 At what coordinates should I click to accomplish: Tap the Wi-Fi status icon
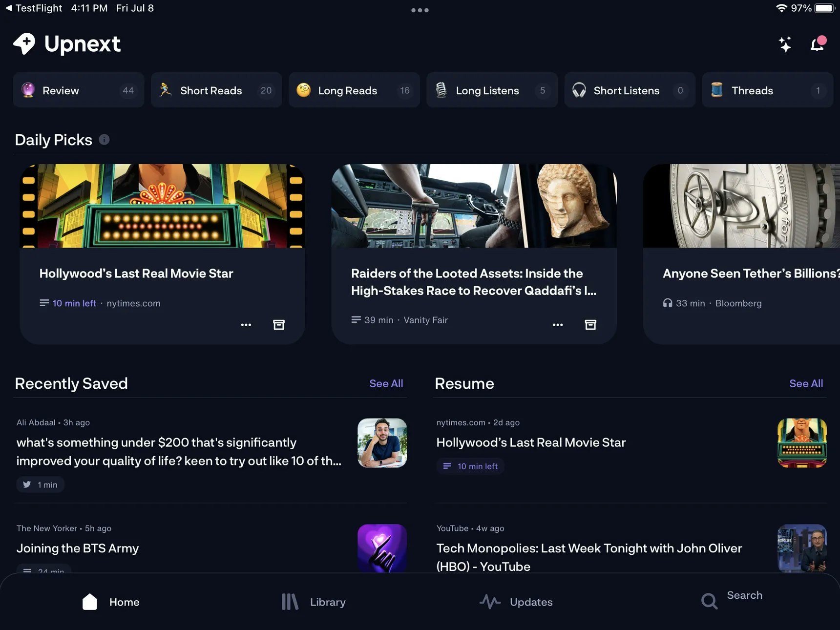point(781,8)
